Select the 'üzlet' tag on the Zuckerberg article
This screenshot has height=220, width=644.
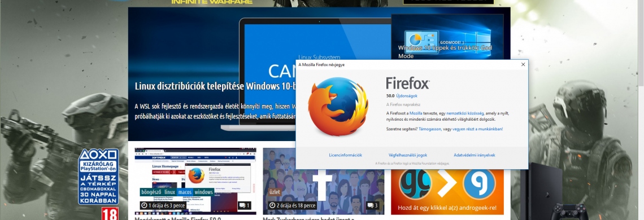pyautogui.click(x=275, y=192)
